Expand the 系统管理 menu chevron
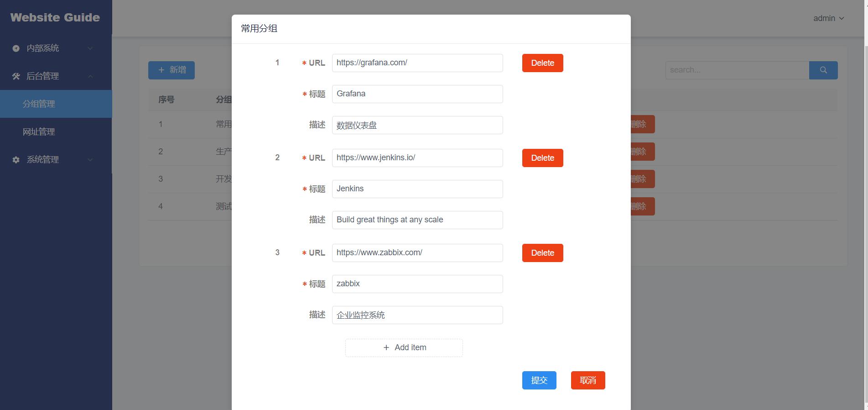868x410 pixels. pyautogui.click(x=90, y=160)
